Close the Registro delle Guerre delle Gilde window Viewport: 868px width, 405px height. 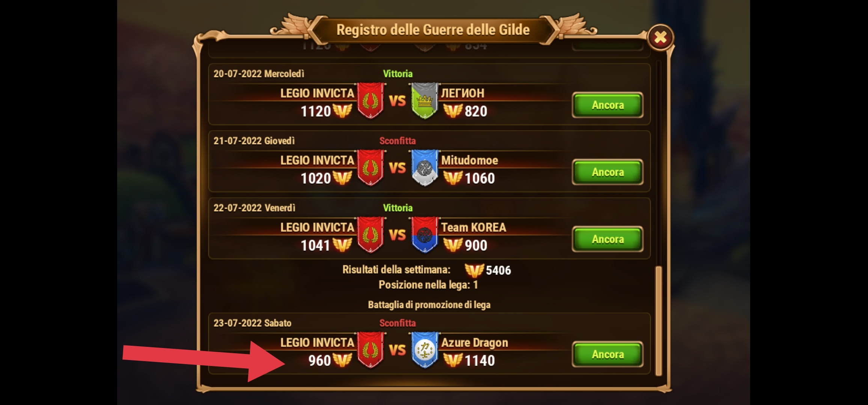(x=660, y=37)
